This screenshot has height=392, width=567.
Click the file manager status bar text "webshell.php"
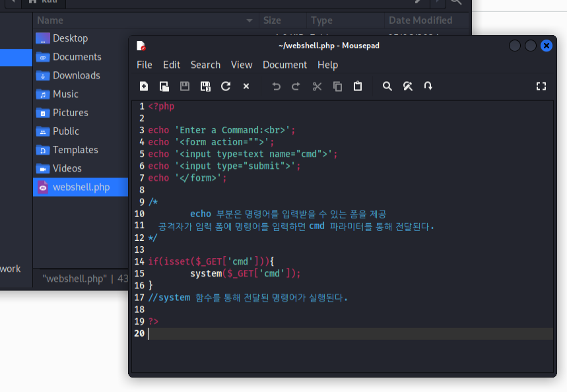pyautogui.click(x=75, y=278)
